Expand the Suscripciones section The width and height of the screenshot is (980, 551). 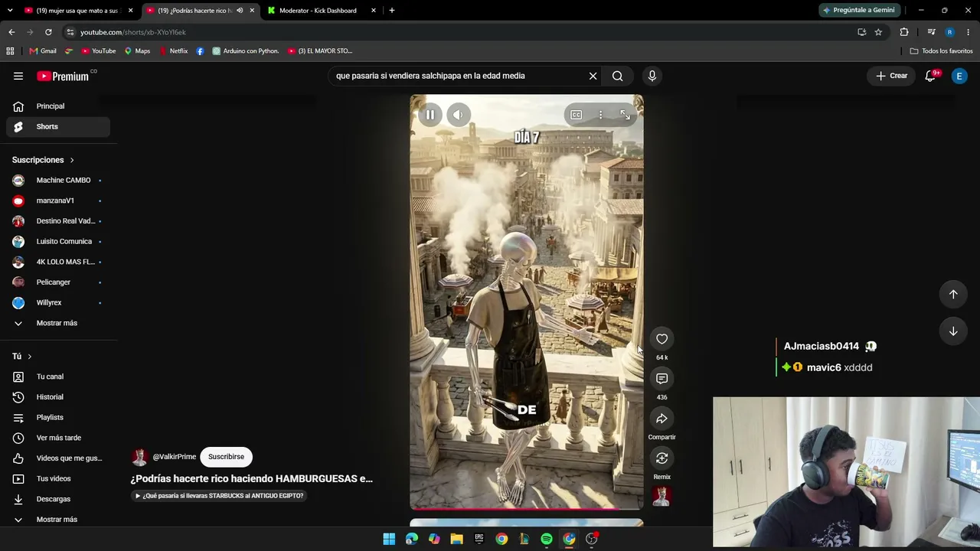click(43, 160)
